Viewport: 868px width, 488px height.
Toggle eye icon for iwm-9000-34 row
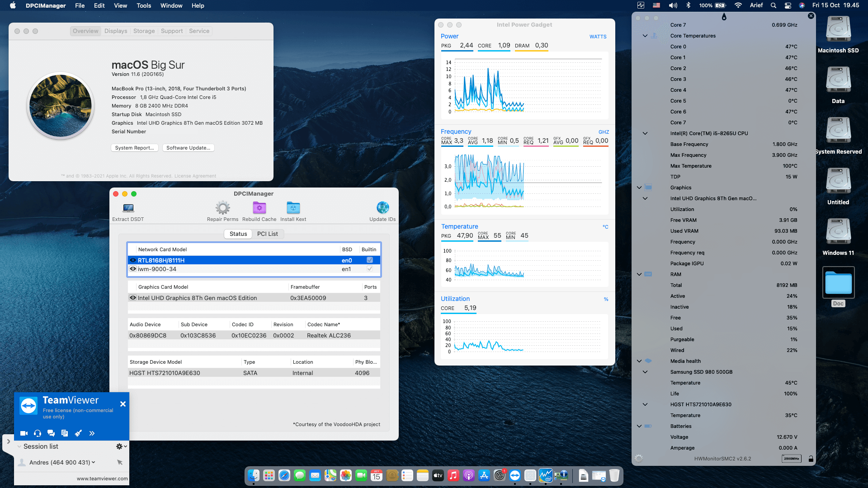133,269
